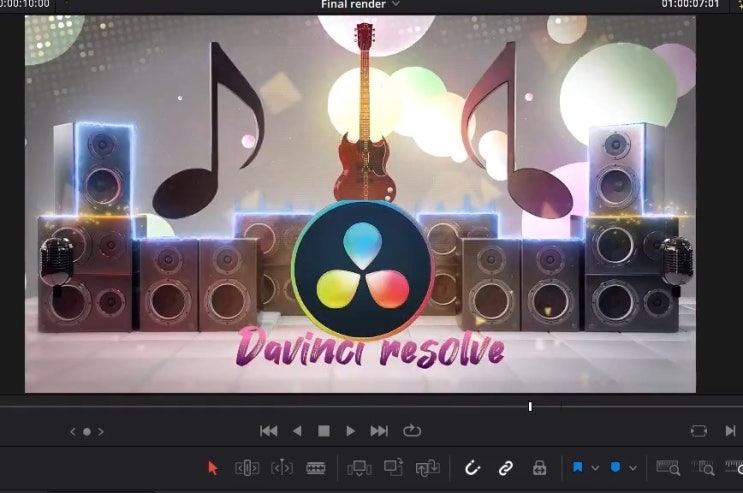The width and height of the screenshot is (743, 493).
Task: Click keyframe dot between arrows
Action: pyautogui.click(x=87, y=431)
